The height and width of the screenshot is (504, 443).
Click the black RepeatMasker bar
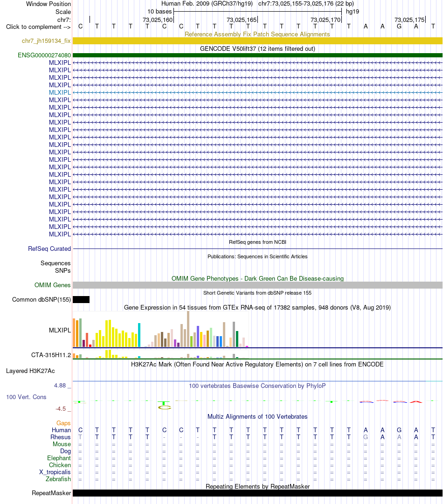click(x=257, y=493)
